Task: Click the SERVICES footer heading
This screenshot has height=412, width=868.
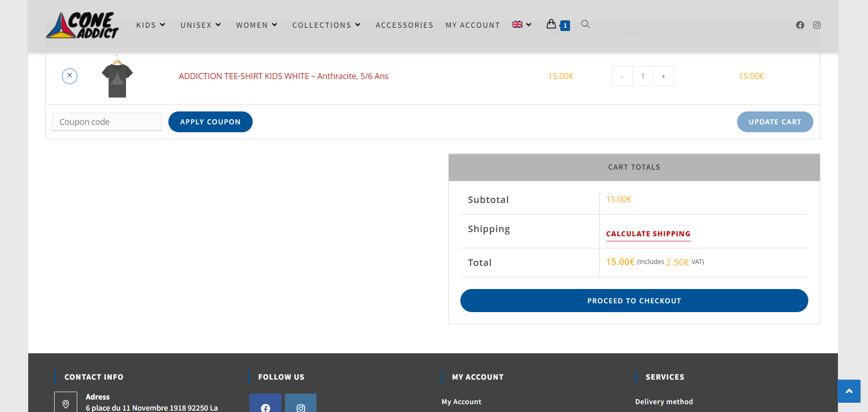Action: click(665, 377)
